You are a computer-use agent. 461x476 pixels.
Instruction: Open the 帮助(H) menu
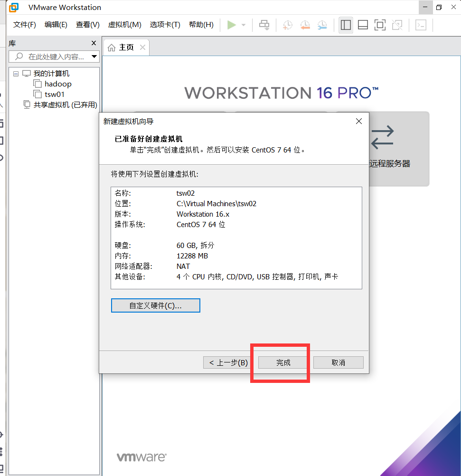(x=201, y=25)
